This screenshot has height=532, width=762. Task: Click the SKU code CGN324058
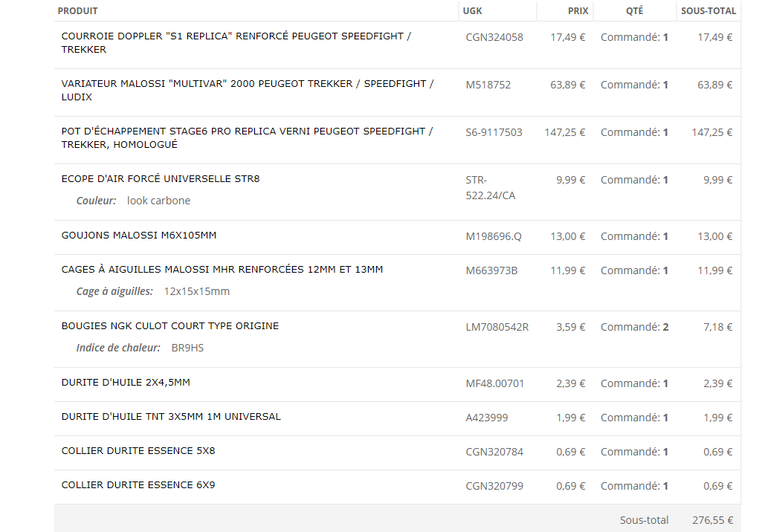pos(494,37)
